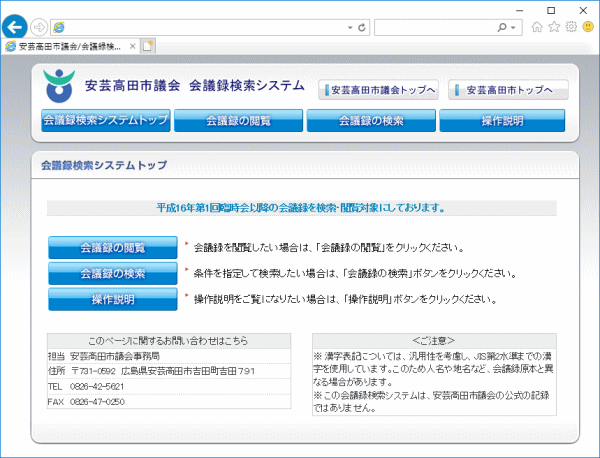Click the 会議録検索システムトップ section heading
The width and height of the screenshot is (600, 458).
pyautogui.click(x=104, y=165)
